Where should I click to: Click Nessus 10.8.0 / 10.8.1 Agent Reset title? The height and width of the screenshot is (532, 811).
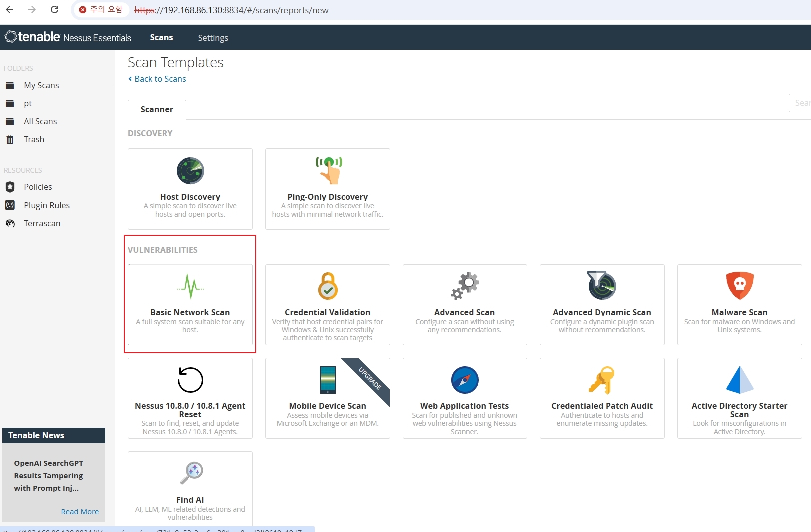click(x=190, y=410)
